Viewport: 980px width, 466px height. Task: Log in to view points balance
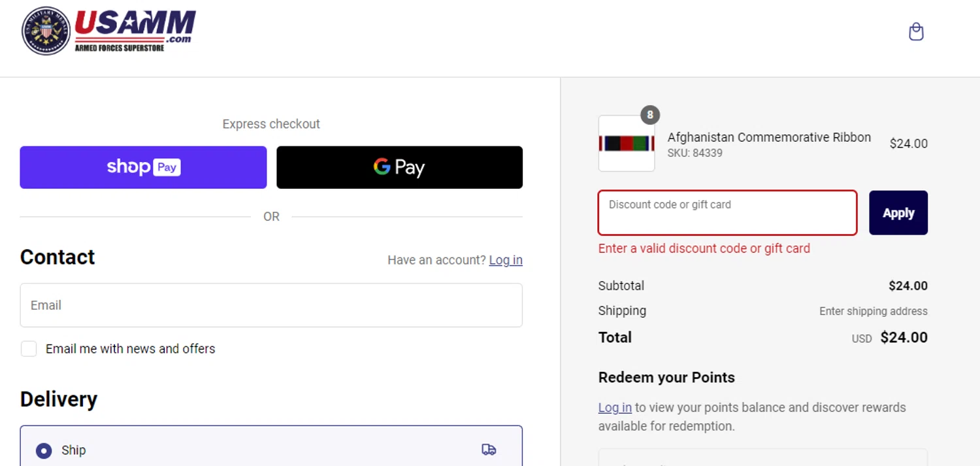pos(615,408)
